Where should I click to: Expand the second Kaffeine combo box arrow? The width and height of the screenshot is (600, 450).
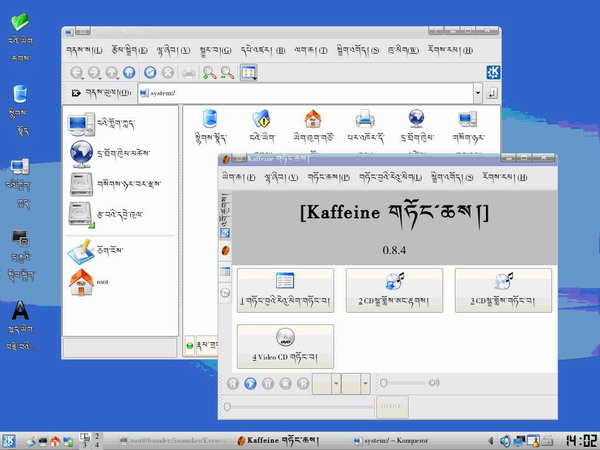[365, 383]
